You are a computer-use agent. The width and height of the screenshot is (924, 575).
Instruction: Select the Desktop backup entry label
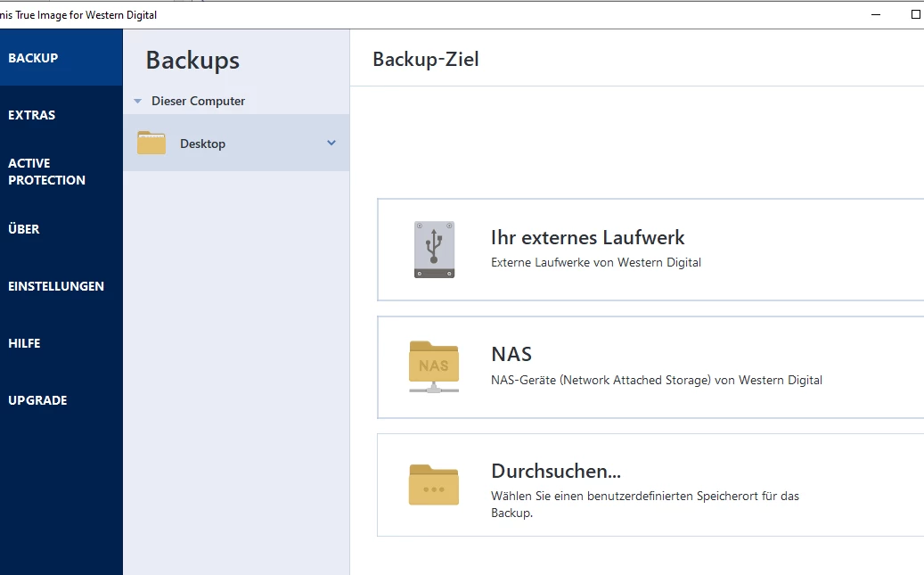coord(202,144)
